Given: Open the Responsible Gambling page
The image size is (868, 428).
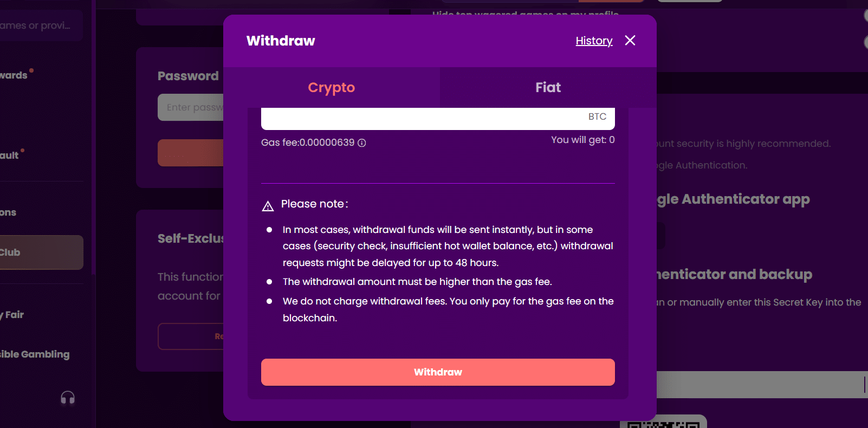Looking at the screenshot, I should coord(35,354).
